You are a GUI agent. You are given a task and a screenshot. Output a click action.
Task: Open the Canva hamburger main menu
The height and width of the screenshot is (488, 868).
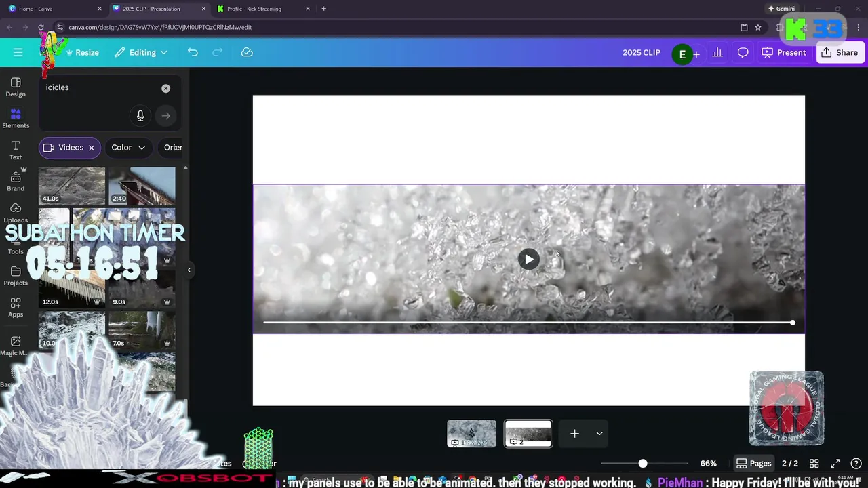point(18,52)
